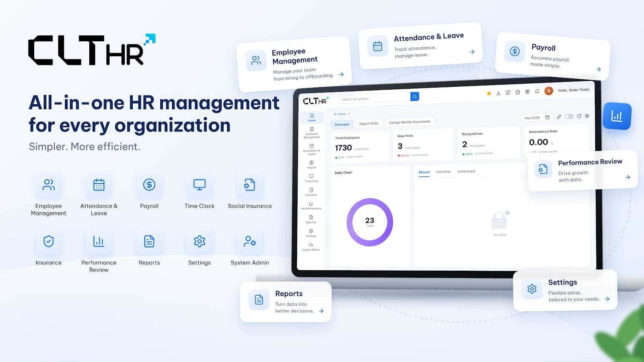Image resolution: width=644 pixels, height=362 pixels.
Task: Click the blue search button
Action: pyautogui.click(x=415, y=96)
